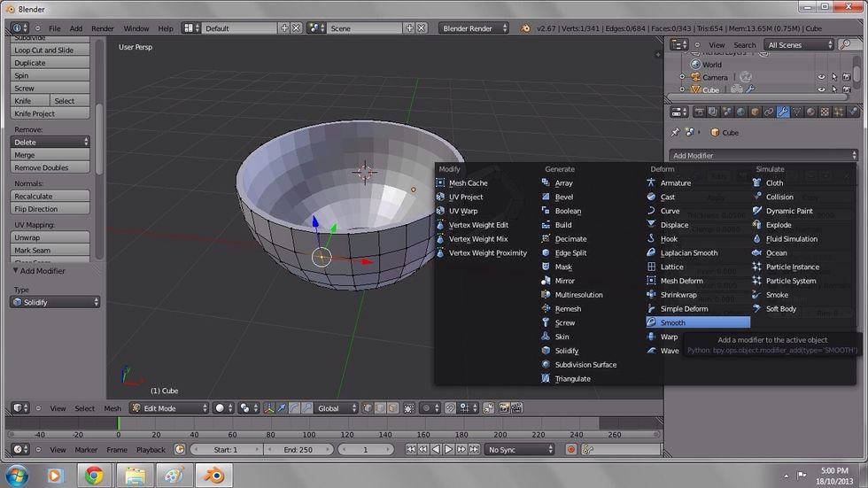
Task: Click the Mark Seam button
Action: point(50,250)
